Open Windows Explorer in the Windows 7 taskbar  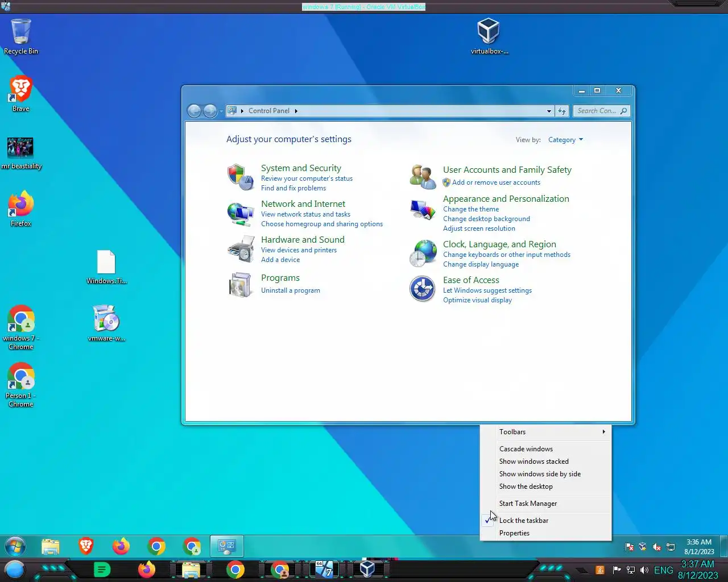(x=51, y=547)
